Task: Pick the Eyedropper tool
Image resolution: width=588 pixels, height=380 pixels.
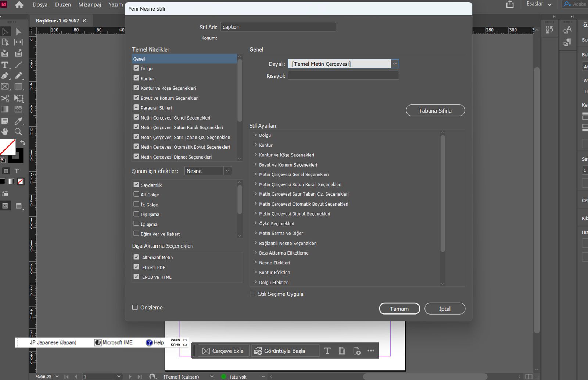Action: [18, 121]
